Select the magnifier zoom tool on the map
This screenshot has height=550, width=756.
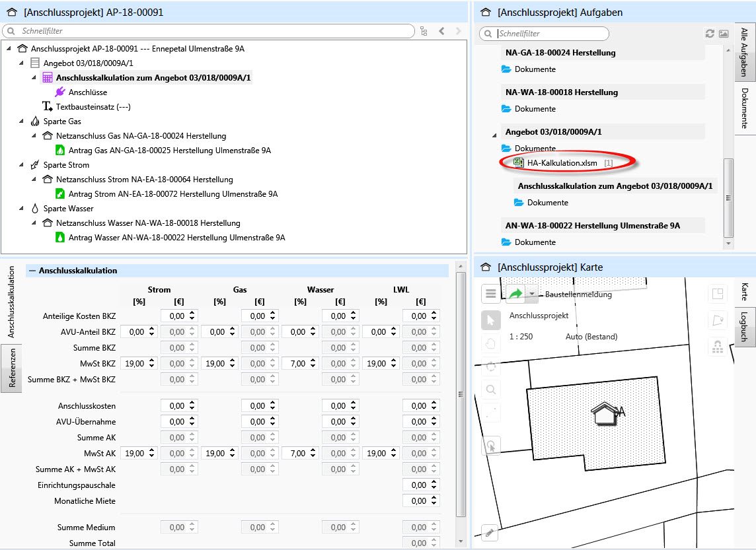(490, 389)
